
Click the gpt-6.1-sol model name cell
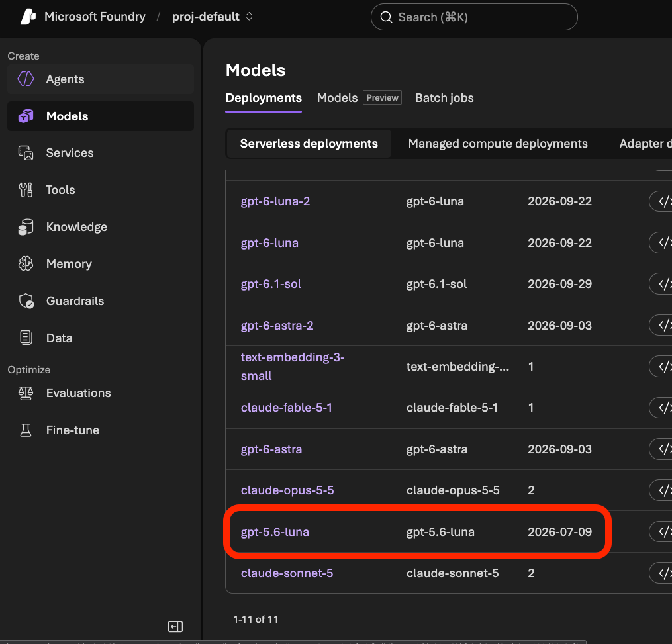(x=436, y=284)
